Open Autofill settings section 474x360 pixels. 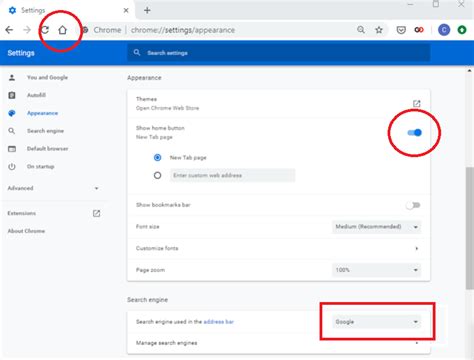[x=36, y=95]
